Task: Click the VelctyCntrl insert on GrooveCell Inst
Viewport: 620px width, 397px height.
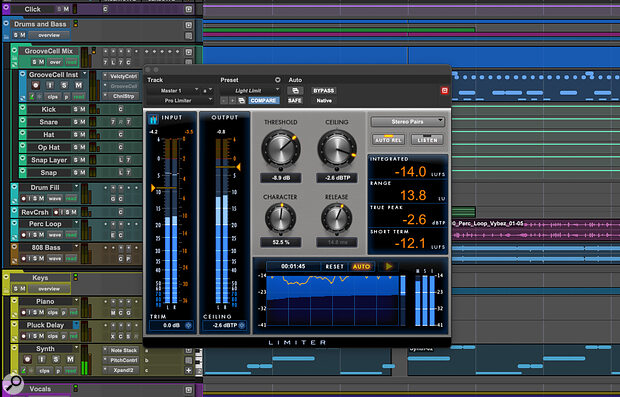Action: pos(123,76)
